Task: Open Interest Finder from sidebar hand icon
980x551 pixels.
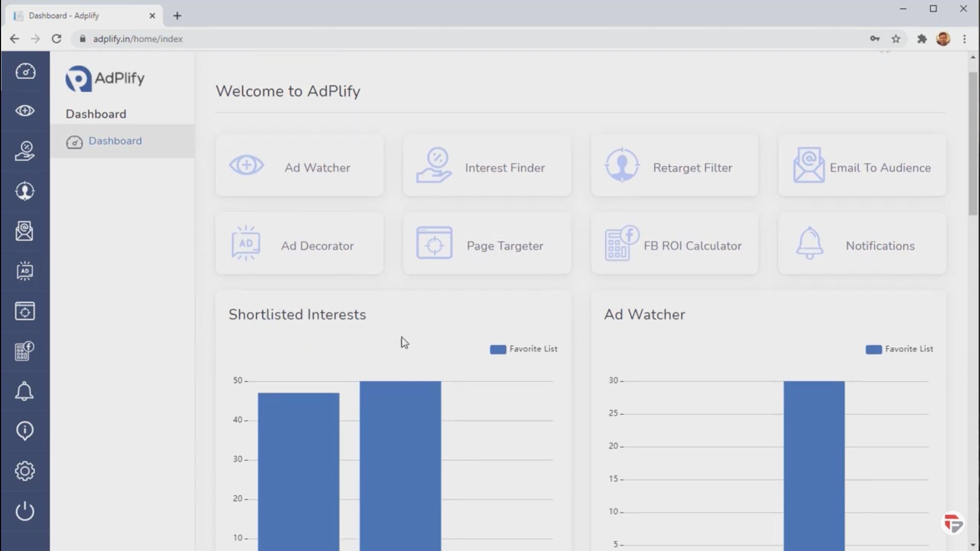Action: click(x=24, y=151)
